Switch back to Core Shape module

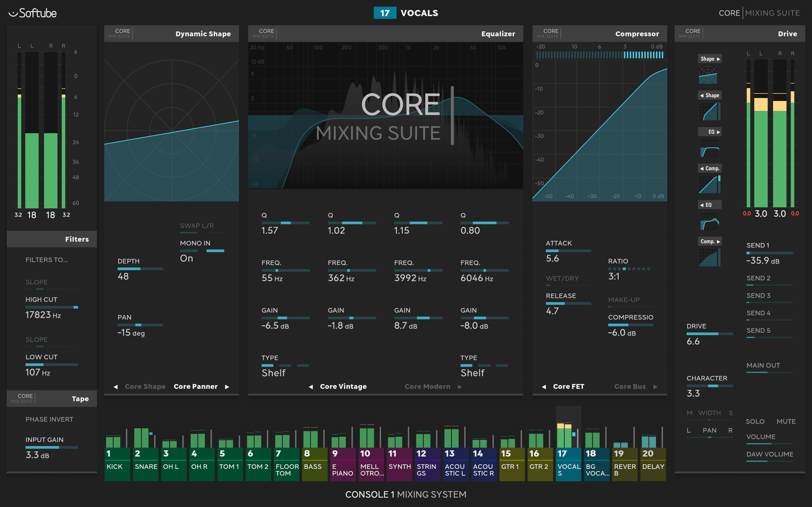pos(145,386)
